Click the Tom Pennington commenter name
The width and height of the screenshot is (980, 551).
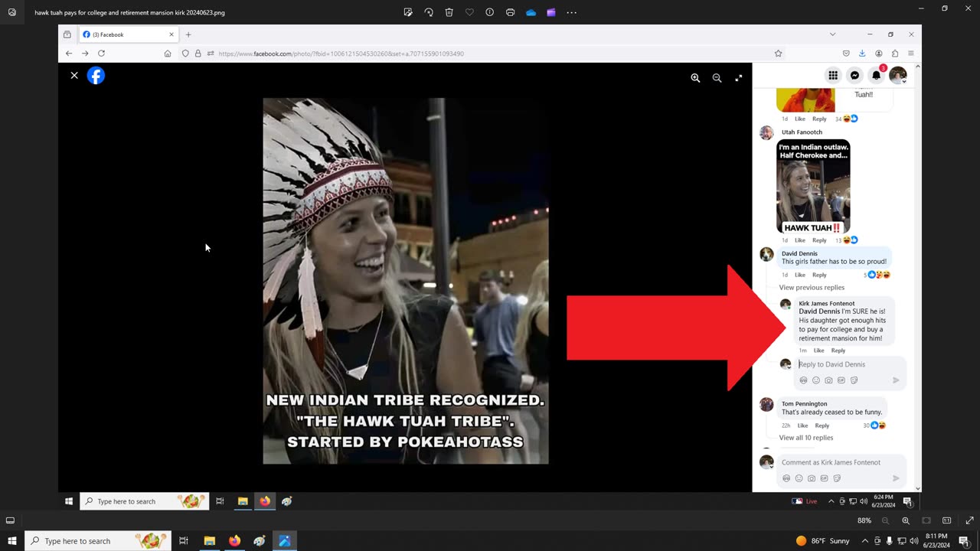pos(804,403)
